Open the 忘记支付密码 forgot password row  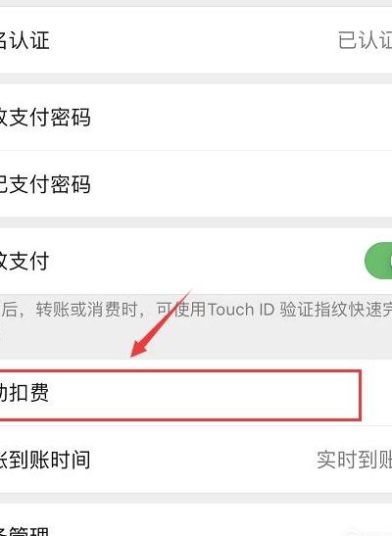(196, 184)
